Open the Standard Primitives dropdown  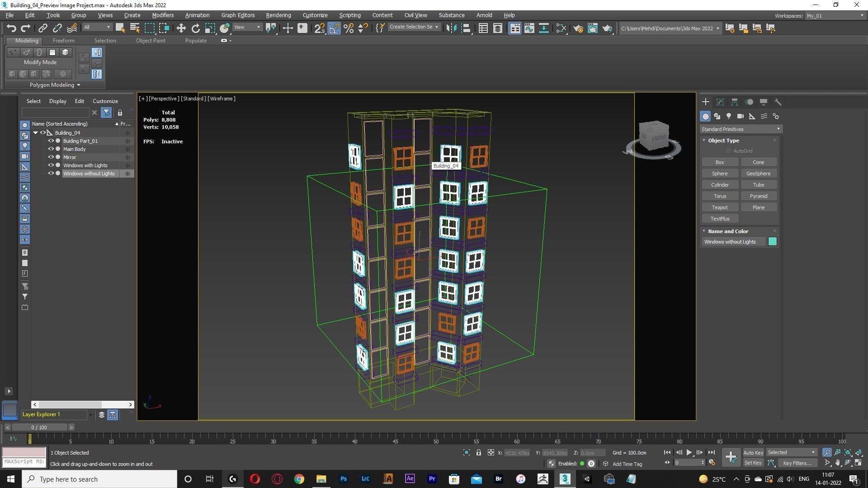[x=741, y=129]
